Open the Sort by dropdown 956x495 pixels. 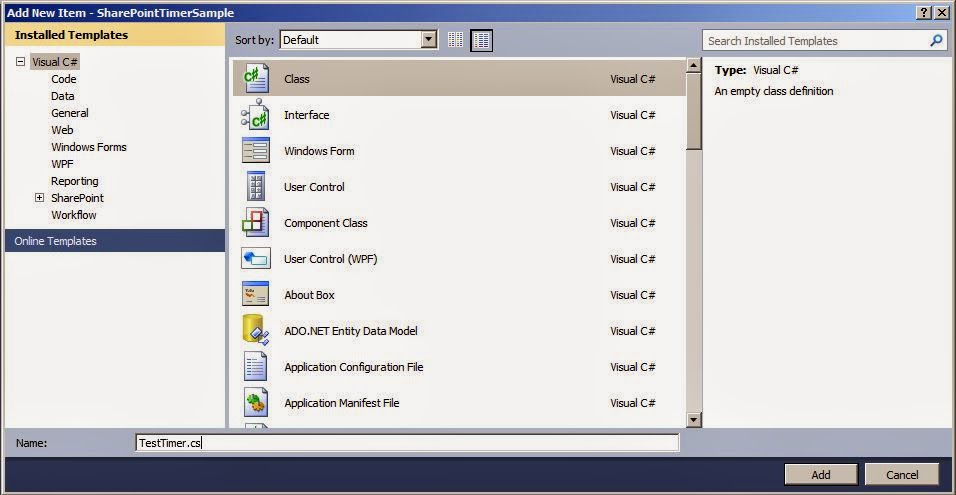point(429,40)
